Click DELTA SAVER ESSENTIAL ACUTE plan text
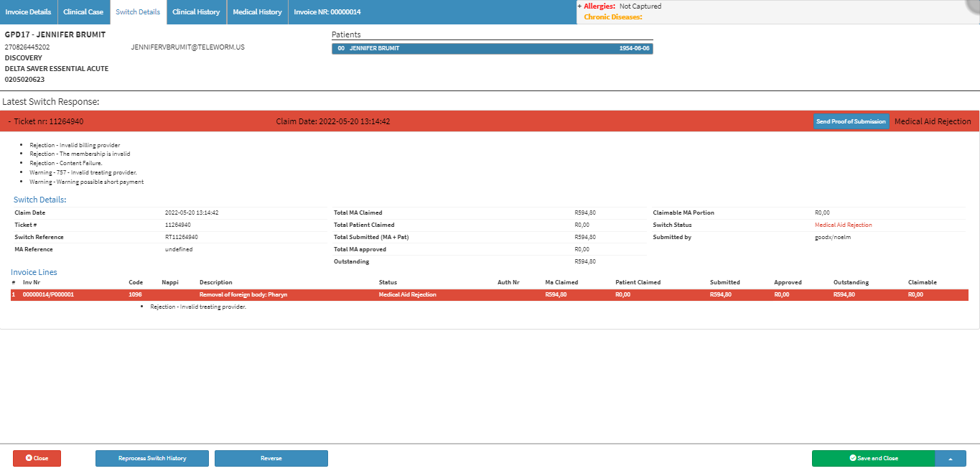The width and height of the screenshot is (980, 471). (x=57, y=68)
